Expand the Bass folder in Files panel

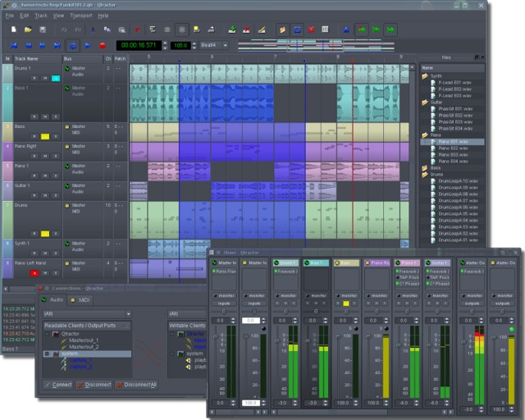coord(425,168)
